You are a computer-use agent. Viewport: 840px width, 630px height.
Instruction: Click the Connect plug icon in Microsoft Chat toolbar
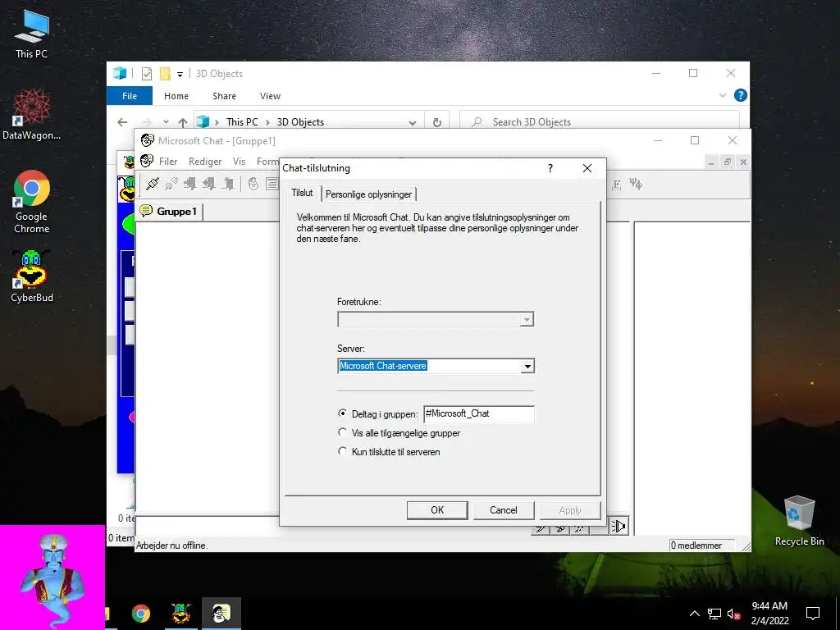pyautogui.click(x=152, y=184)
